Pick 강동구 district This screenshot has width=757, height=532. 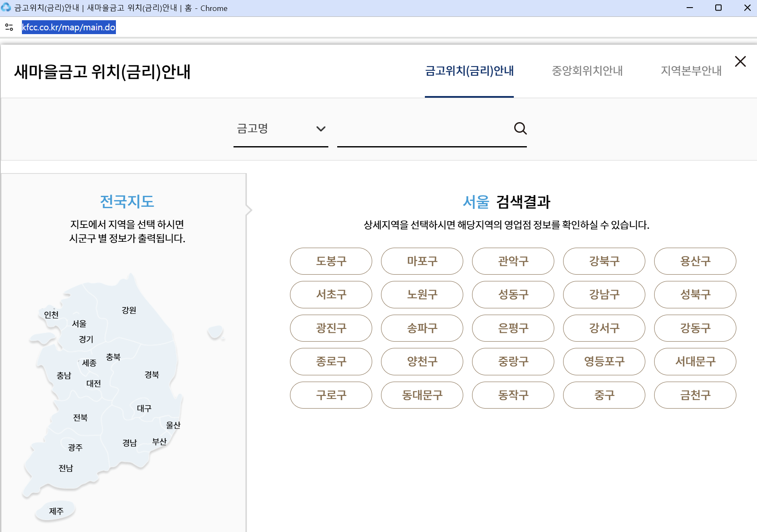(x=695, y=328)
